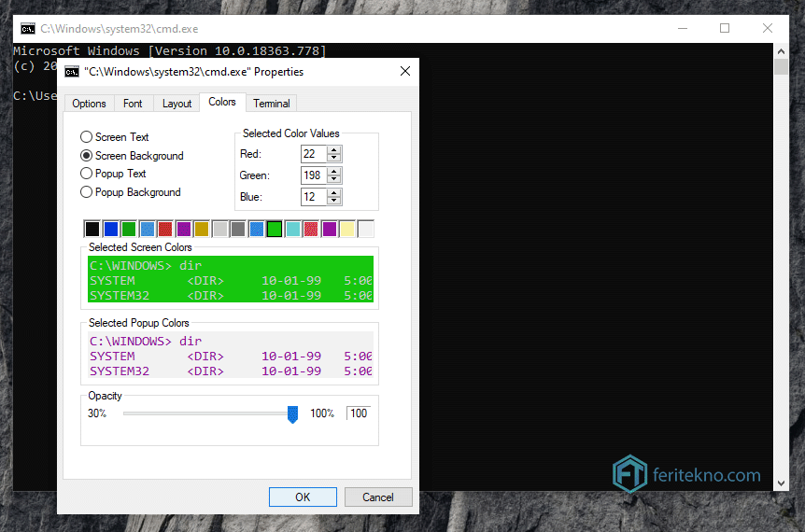Click the Microsoft Windows version line in cmd
805x532 pixels.
(169, 50)
